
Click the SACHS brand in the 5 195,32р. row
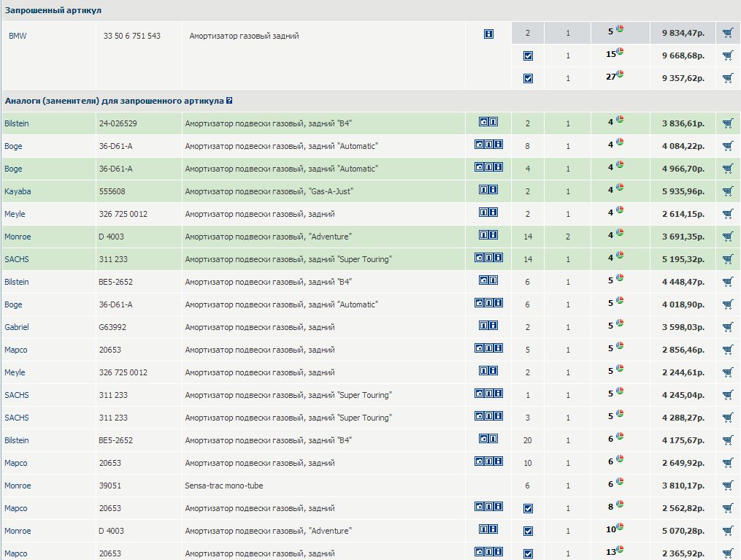[17, 259]
